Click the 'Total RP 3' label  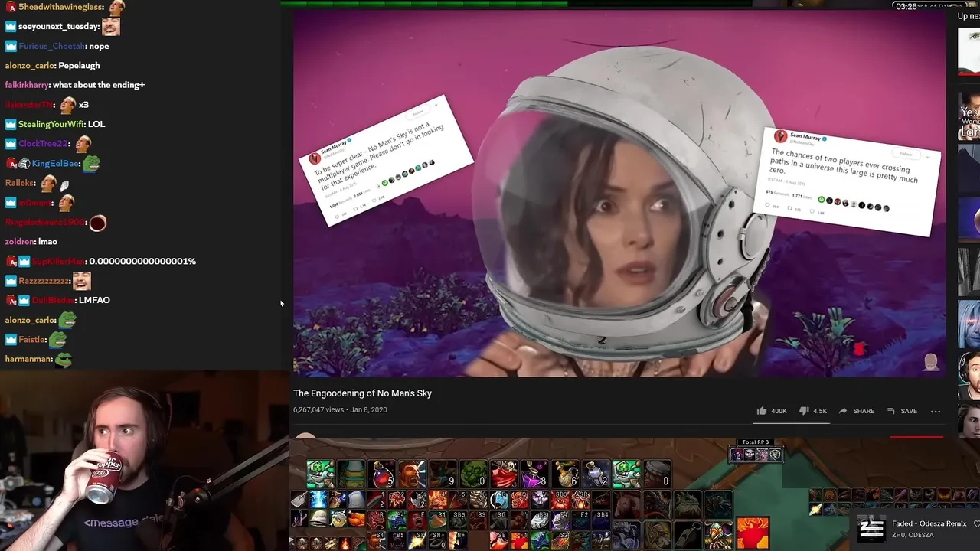(755, 442)
